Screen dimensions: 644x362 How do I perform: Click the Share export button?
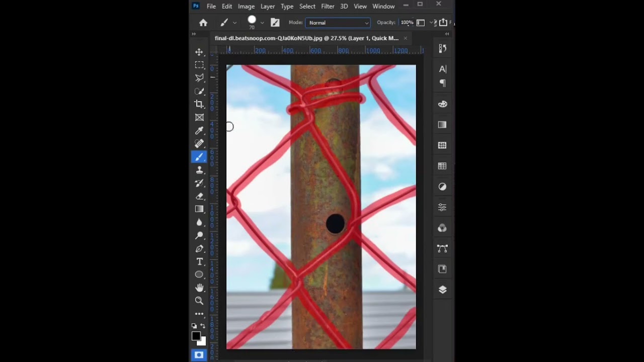click(443, 22)
